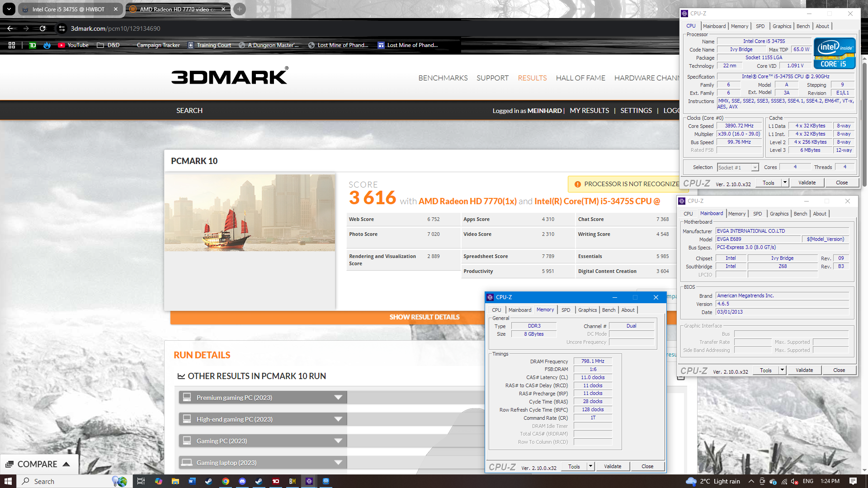Open Discord from the taskbar
The height and width of the screenshot is (488, 868).
point(242,481)
